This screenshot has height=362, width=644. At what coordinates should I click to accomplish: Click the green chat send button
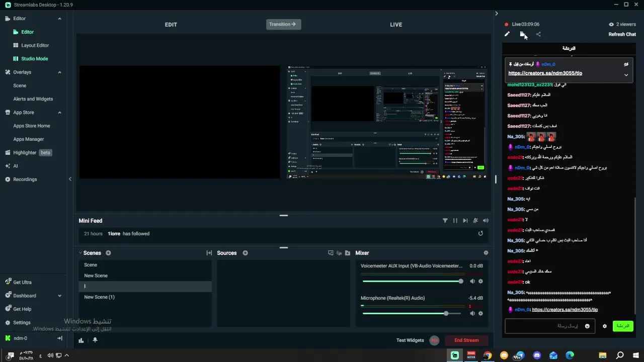(x=623, y=326)
